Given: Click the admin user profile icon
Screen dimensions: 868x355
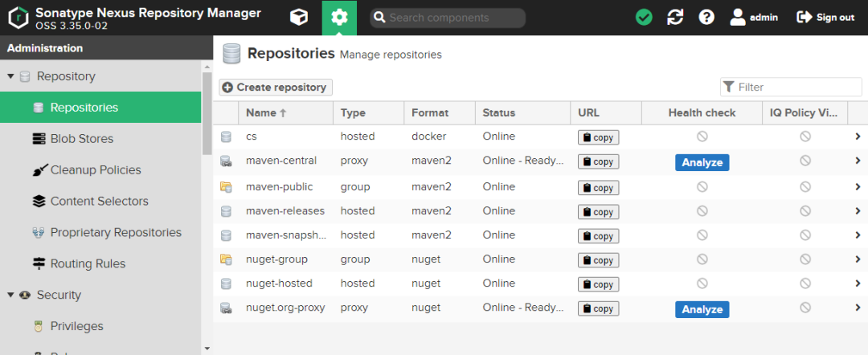Looking at the screenshot, I should click(738, 18).
